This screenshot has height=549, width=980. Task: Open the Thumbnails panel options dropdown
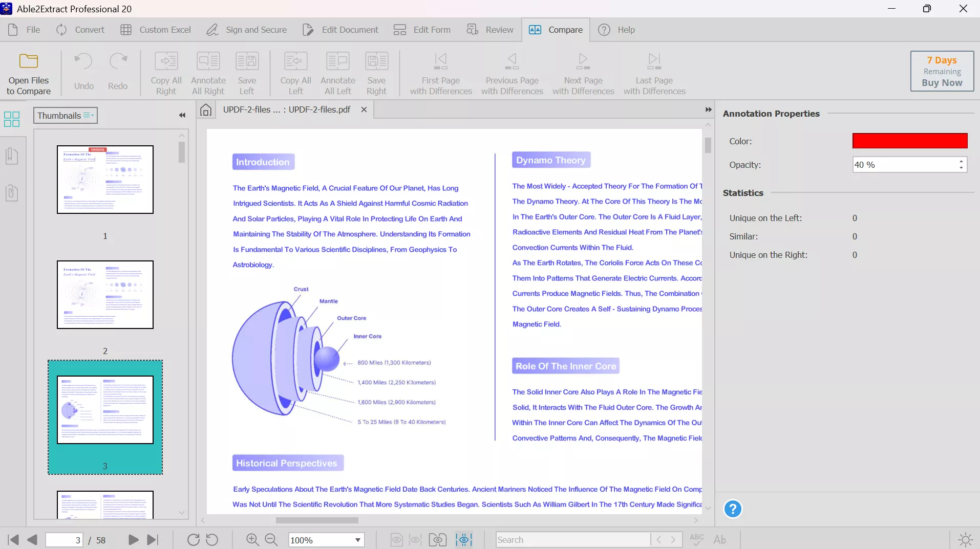89,115
